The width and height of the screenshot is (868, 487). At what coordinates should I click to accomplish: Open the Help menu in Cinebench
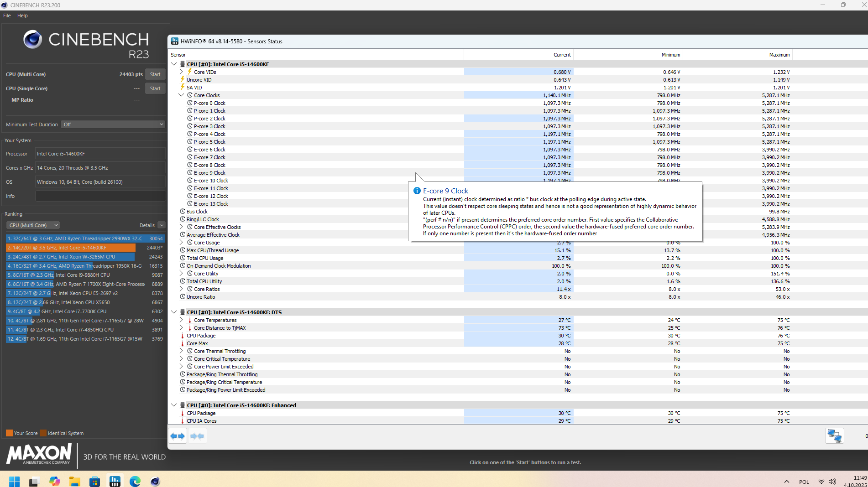click(22, 16)
